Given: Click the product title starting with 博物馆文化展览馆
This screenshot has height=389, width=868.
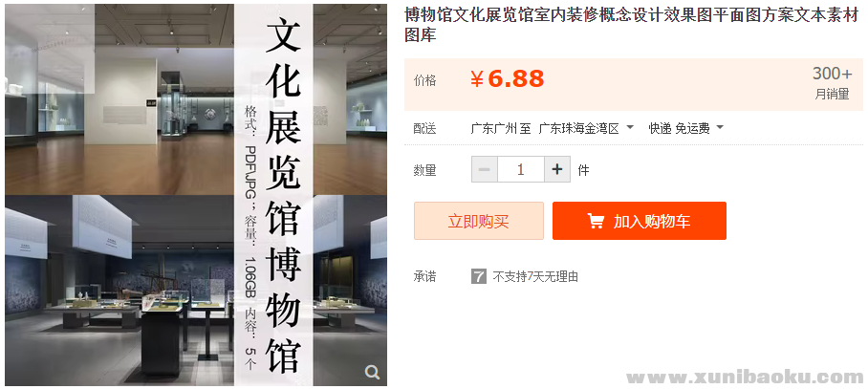Looking at the screenshot, I should point(631,26).
